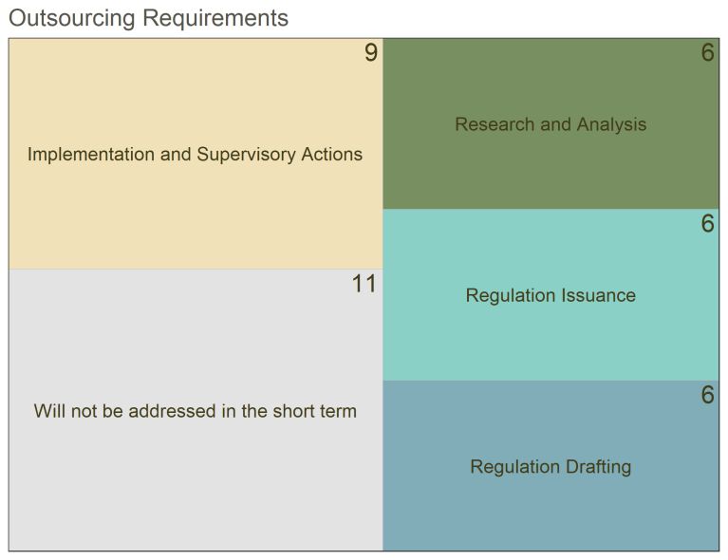Click 'Will not be addressed in the short term' text
728x560 pixels.
coord(195,411)
